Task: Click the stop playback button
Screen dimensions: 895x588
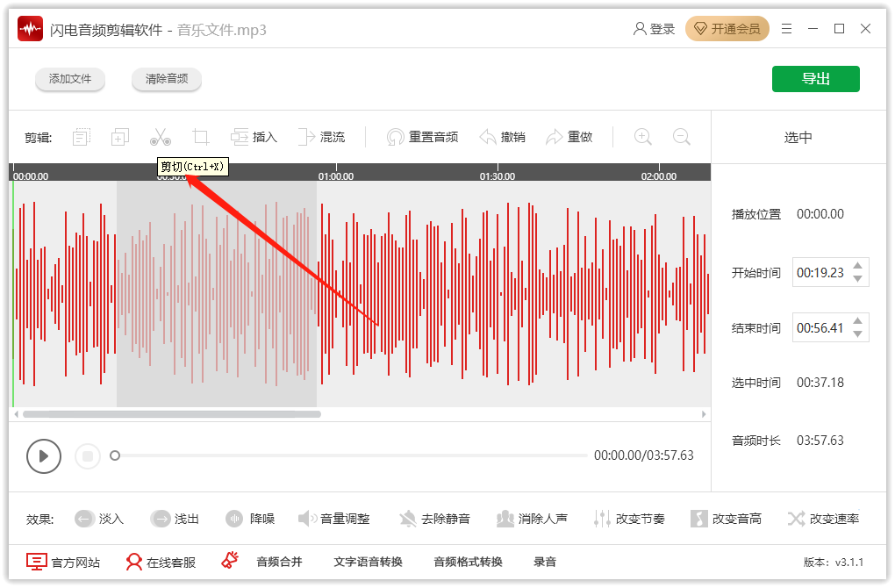Action: (88, 456)
